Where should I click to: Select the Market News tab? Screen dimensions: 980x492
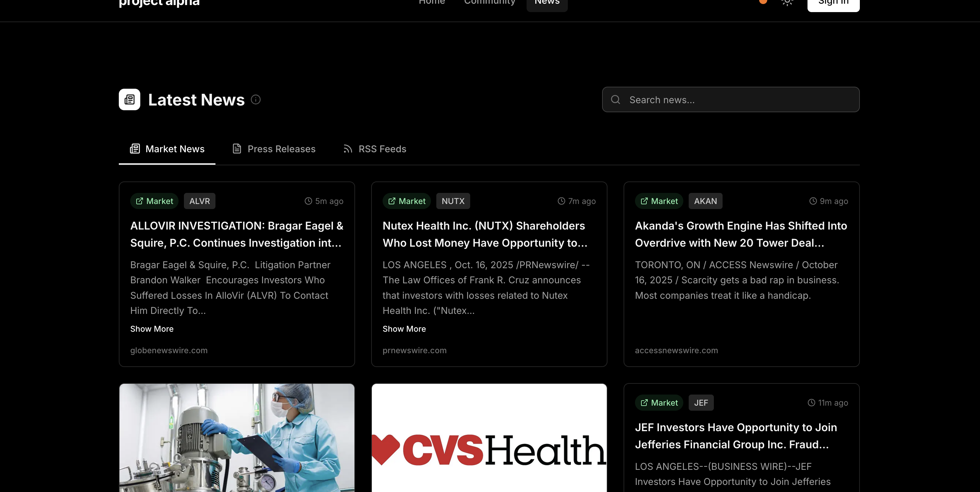167,149
